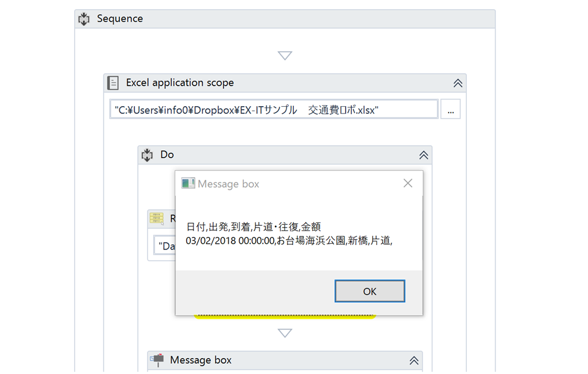588x374 pixels.
Task: Select the Excel application scope icon
Action: coord(113,83)
